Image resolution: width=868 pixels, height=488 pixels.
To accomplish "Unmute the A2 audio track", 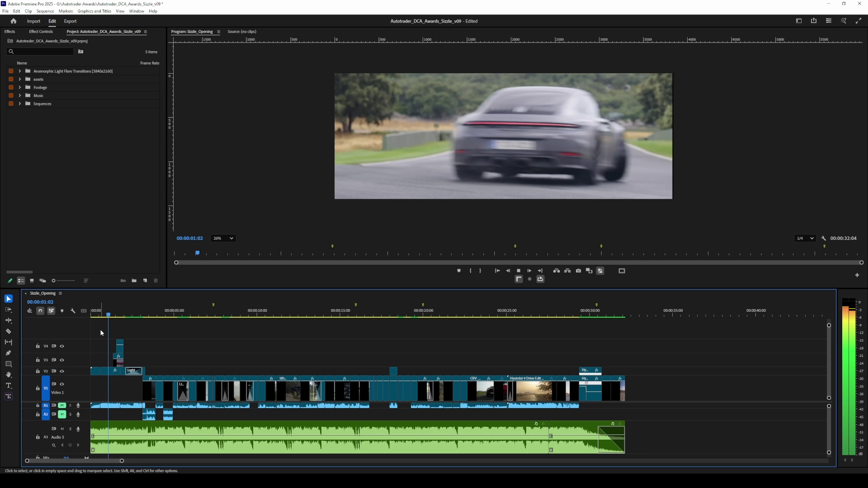I will coord(62,414).
